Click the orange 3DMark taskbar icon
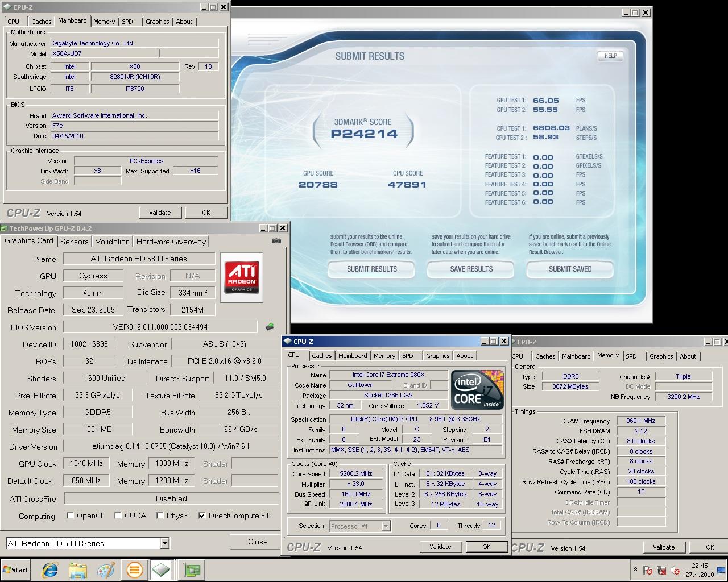Image resolution: width=728 pixels, height=582 pixels. (x=134, y=570)
